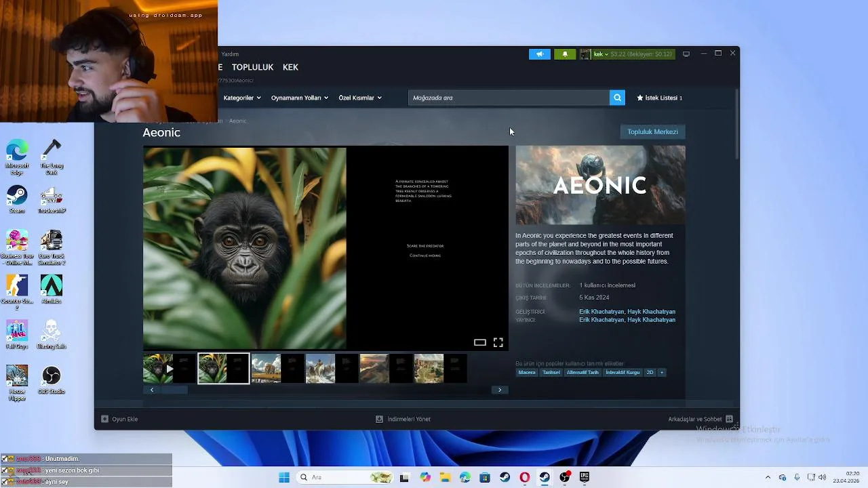The height and width of the screenshot is (488, 868).
Task: Click the Windows Start button
Action: (284, 477)
